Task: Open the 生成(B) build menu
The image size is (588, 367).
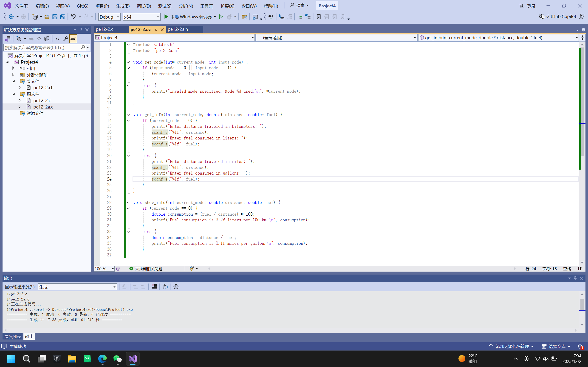Action: click(x=123, y=6)
